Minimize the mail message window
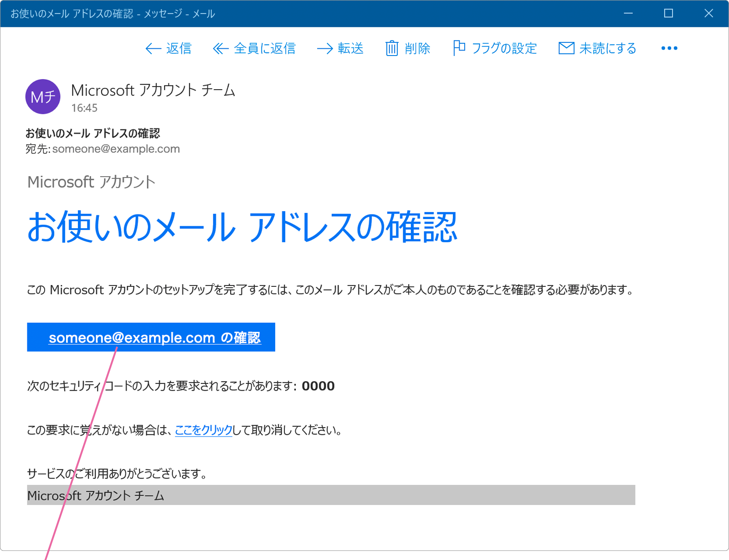 (628, 14)
